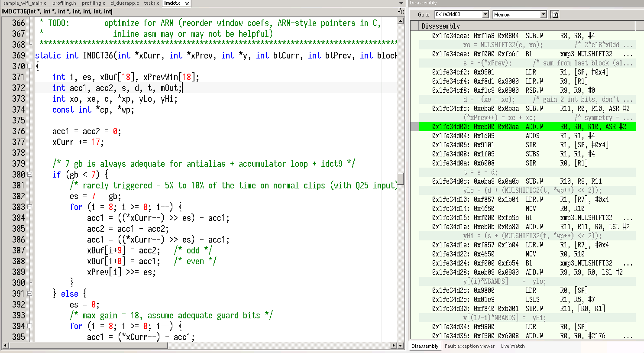Click the 'static int IMDCT36' declaration line
644x353 pixels.
[215, 55]
